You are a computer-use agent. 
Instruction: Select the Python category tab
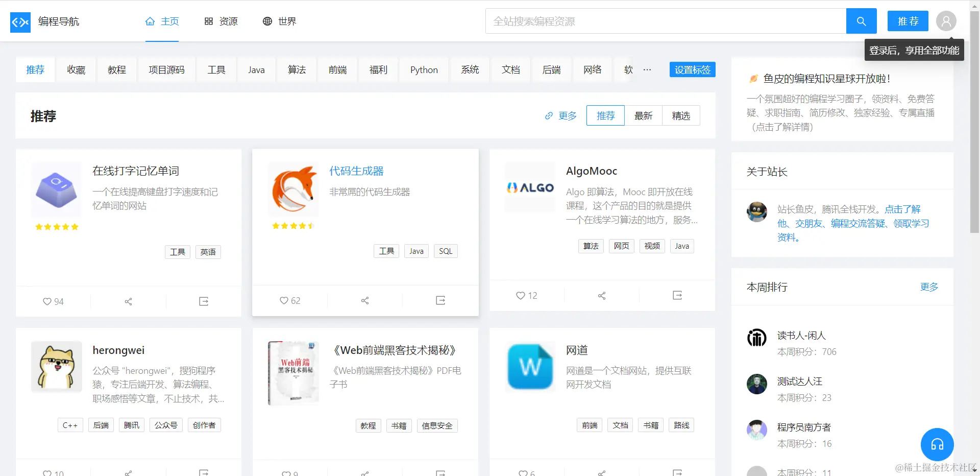pyautogui.click(x=424, y=69)
